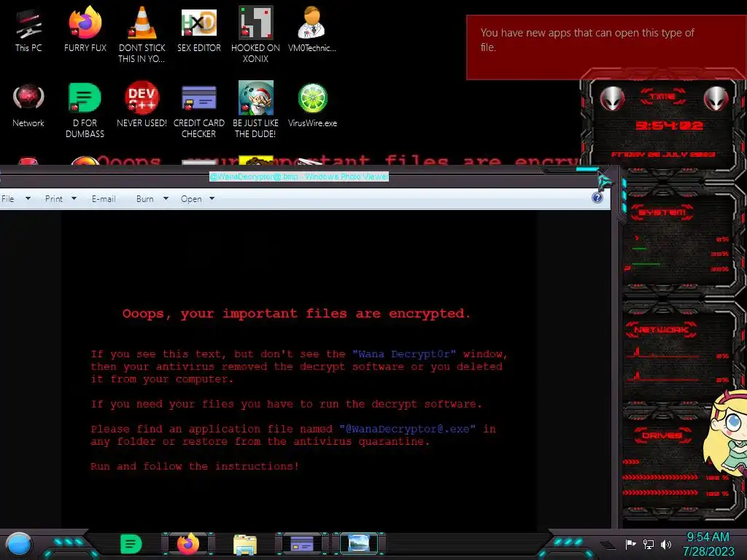The image size is (747, 560).
Task: Open the VM0Technic desktop icon
Action: point(311,29)
